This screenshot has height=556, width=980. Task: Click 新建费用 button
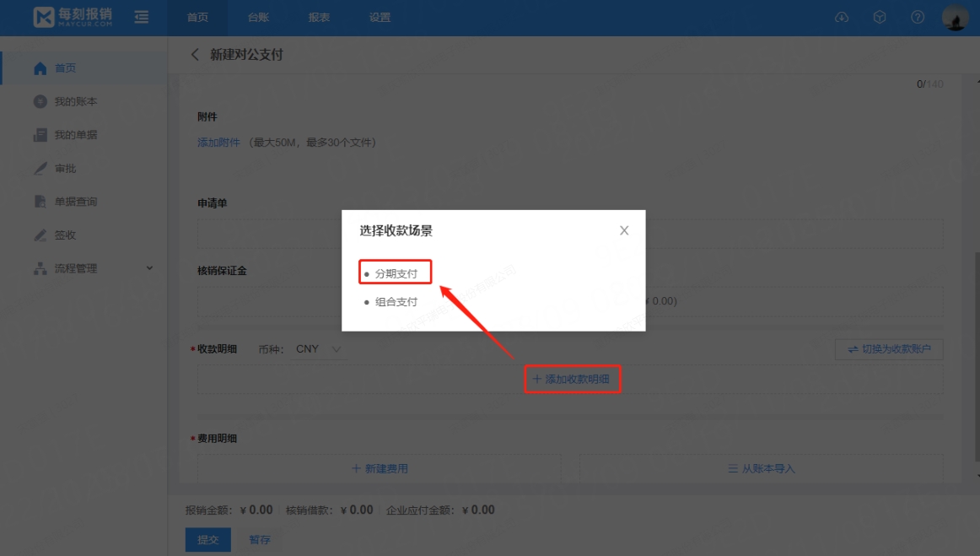[x=380, y=468]
